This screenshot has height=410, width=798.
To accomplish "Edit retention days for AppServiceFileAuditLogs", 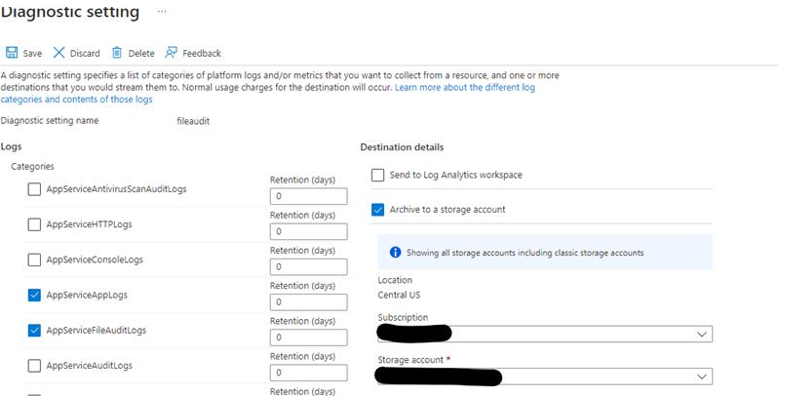I will point(308,337).
